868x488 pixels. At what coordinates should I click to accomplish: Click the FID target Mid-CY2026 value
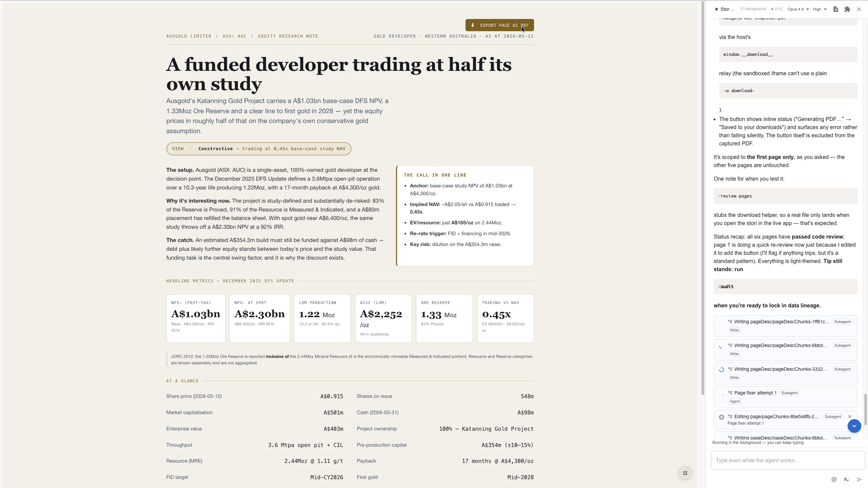point(327,477)
